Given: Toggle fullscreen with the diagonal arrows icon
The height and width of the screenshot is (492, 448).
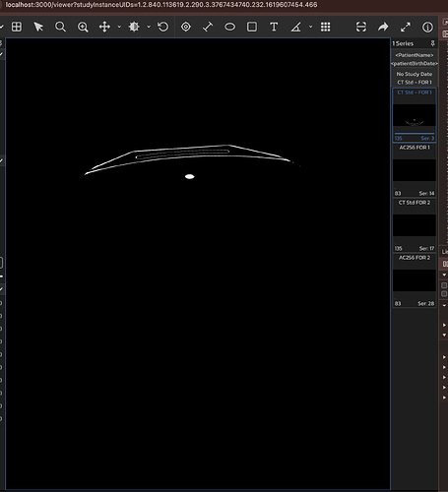Looking at the screenshot, I should [406, 27].
